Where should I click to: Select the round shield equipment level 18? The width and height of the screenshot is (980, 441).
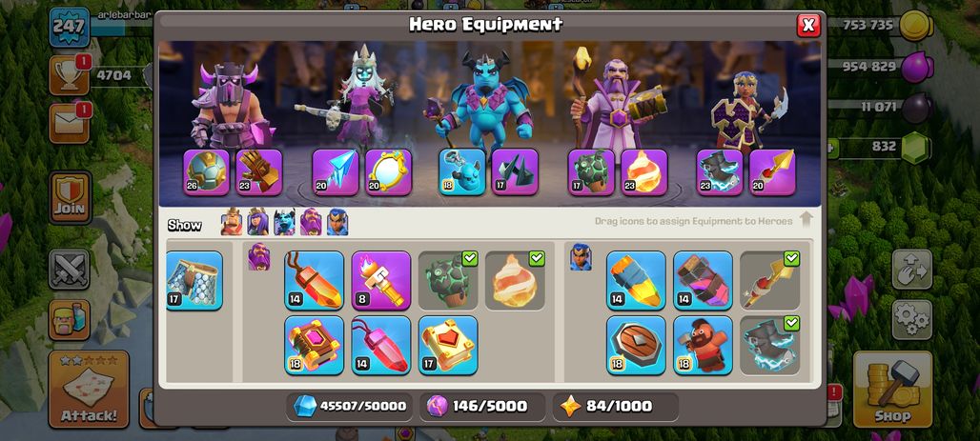tap(636, 345)
